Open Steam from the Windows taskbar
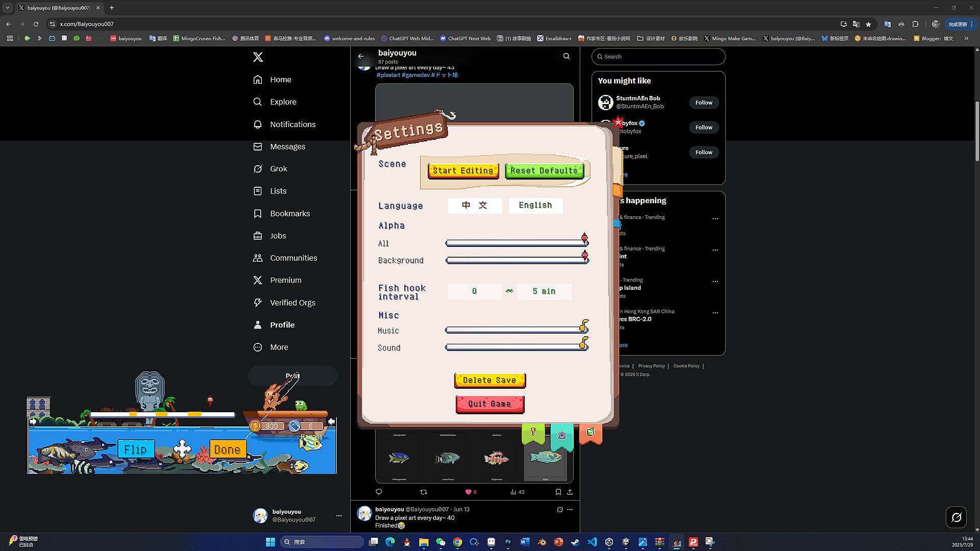The height and width of the screenshot is (551, 980). click(575, 542)
